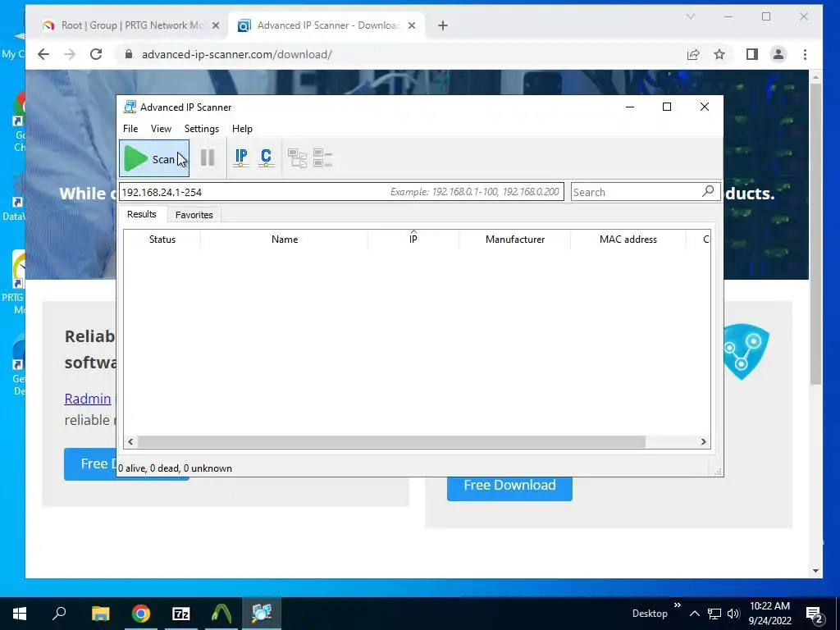Open File Explorer from taskbar
The height and width of the screenshot is (630, 840).
(100, 614)
